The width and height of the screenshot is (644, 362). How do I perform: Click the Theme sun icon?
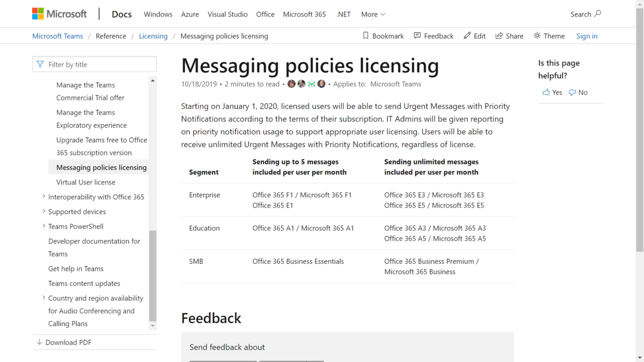537,35
